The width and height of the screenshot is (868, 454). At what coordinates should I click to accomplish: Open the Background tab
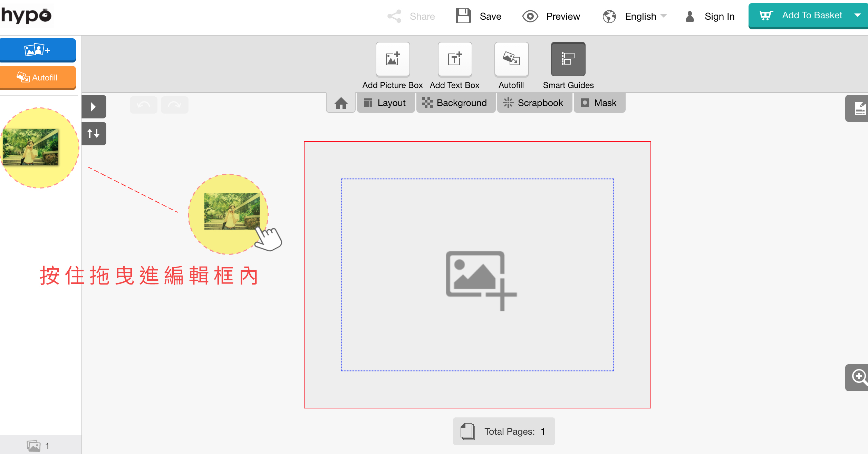click(x=455, y=103)
